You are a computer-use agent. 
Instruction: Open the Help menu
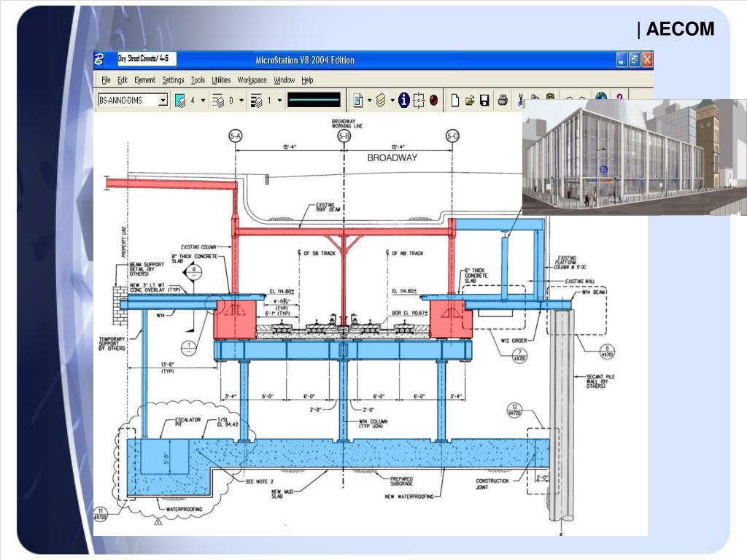(307, 80)
